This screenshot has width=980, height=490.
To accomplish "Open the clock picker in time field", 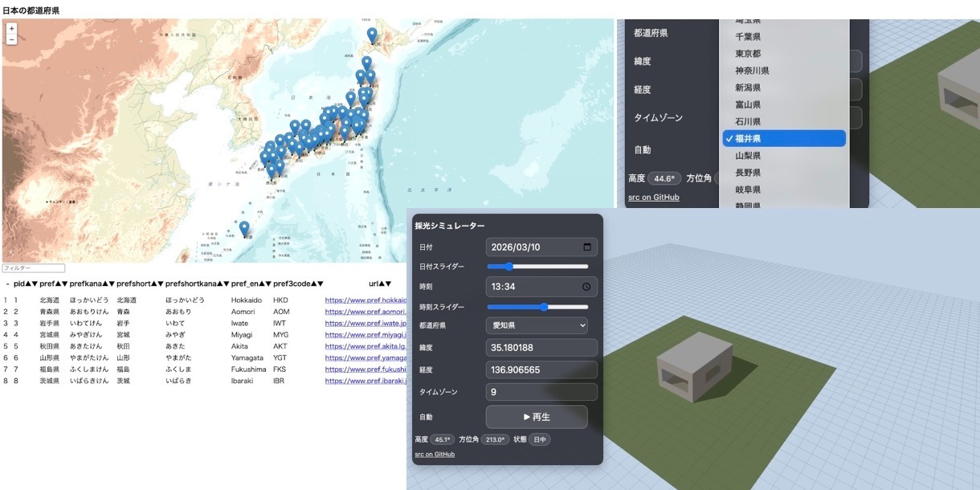I will [586, 287].
